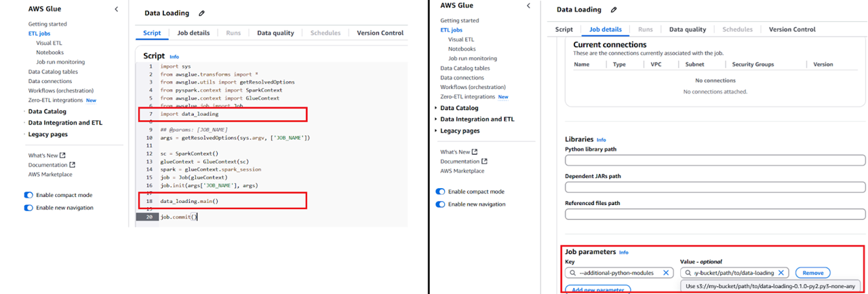Collapse the AWS Glue sidebar in right panel

528,5
